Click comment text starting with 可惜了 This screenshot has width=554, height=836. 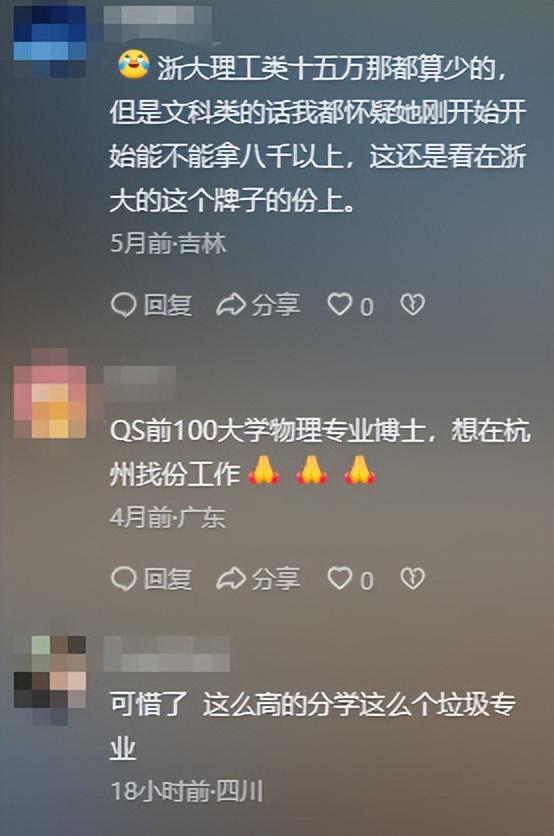(313, 726)
